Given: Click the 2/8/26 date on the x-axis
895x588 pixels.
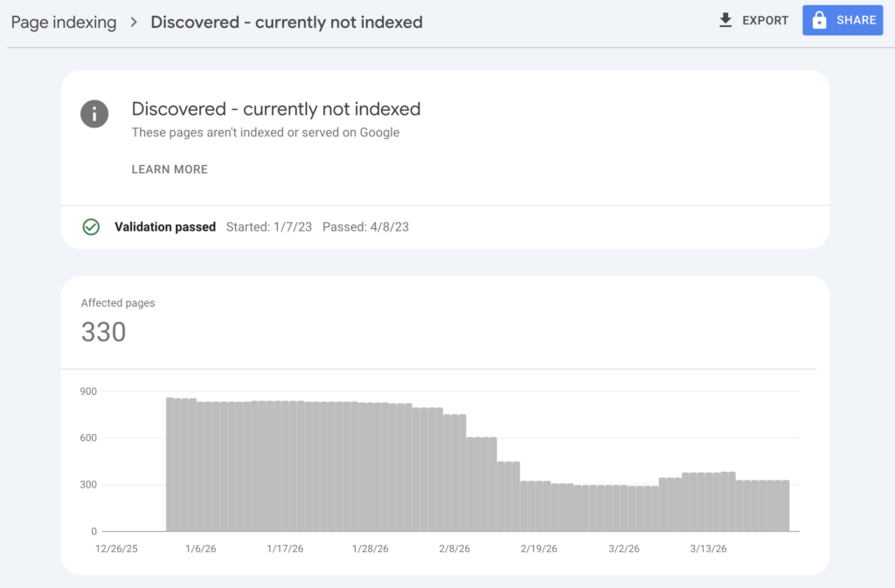Looking at the screenshot, I should coord(453,549).
